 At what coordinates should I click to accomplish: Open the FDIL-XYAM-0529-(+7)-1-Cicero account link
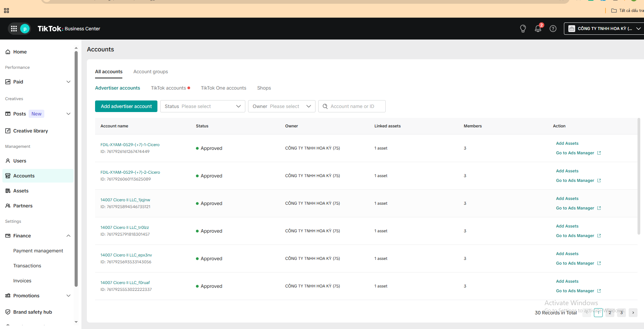tap(130, 145)
